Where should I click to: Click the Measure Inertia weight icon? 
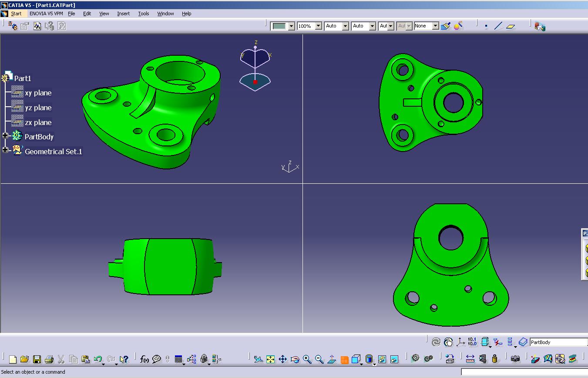point(495,359)
